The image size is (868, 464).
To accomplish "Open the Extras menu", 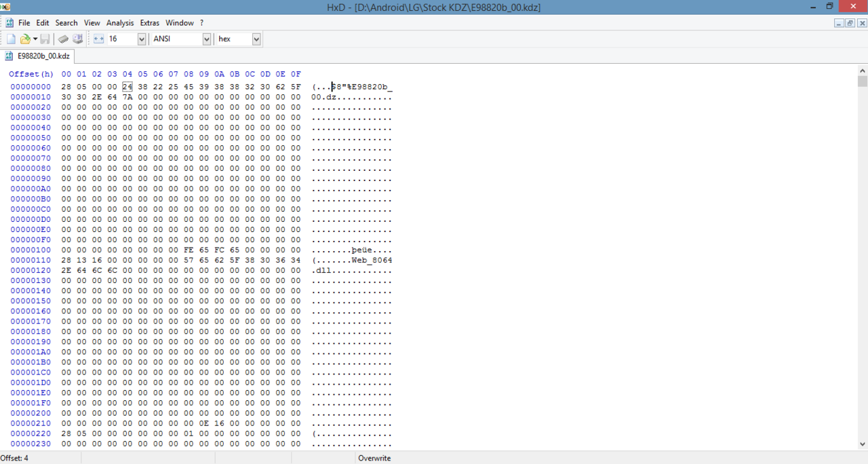I will pos(149,23).
